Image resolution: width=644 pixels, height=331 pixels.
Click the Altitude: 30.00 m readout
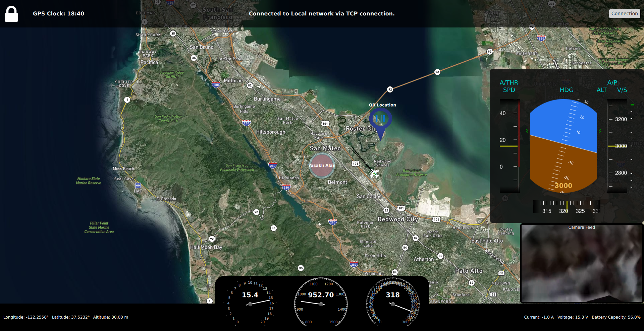tap(111, 317)
